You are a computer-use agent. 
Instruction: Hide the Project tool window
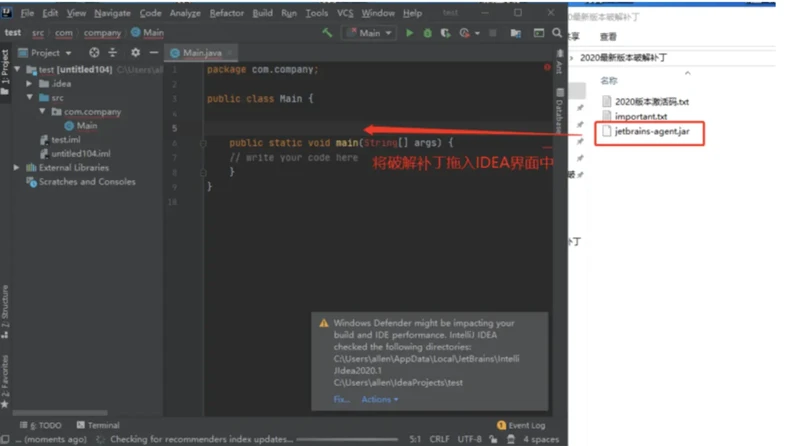pyautogui.click(x=153, y=52)
